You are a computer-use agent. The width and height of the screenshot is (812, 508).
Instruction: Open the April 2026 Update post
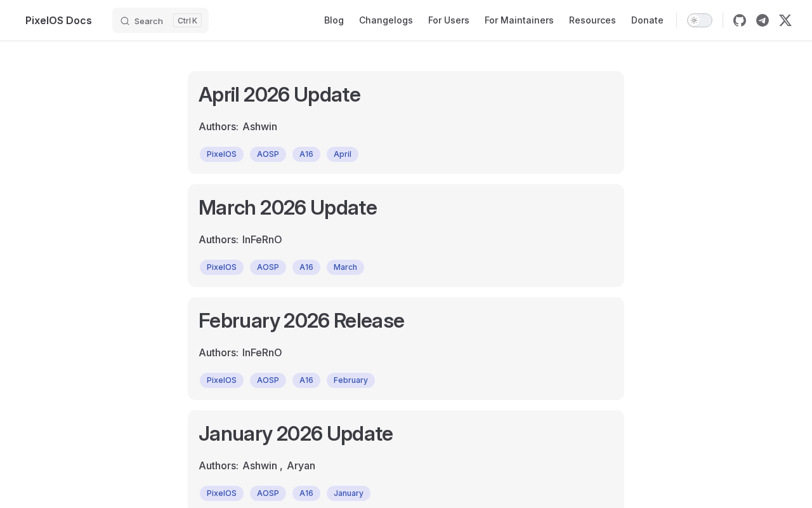tap(279, 95)
